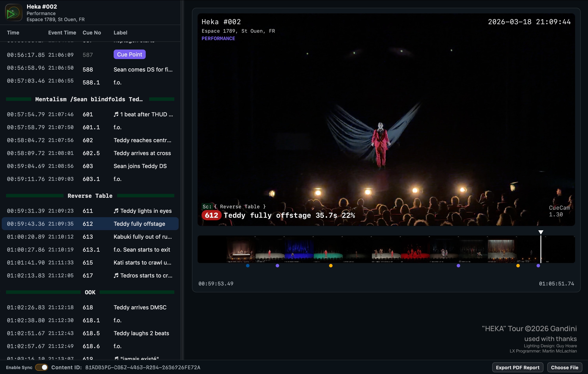Collapse the Reverse Table section
The image size is (588, 374).
point(90,196)
